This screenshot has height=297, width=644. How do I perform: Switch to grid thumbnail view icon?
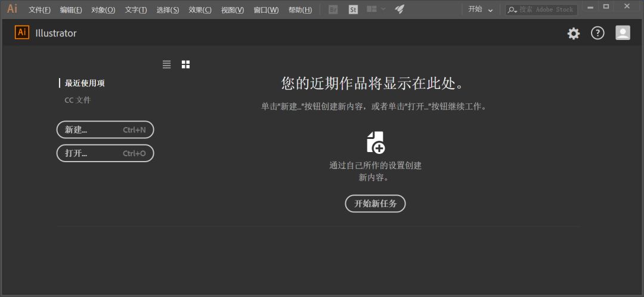(x=185, y=64)
